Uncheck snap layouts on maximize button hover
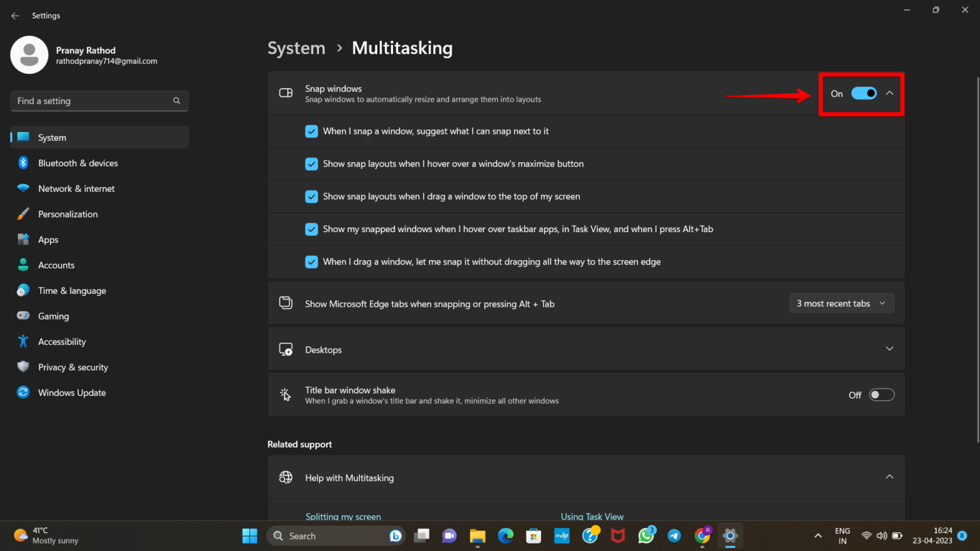The height and width of the screenshot is (551, 980). click(x=311, y=164)
